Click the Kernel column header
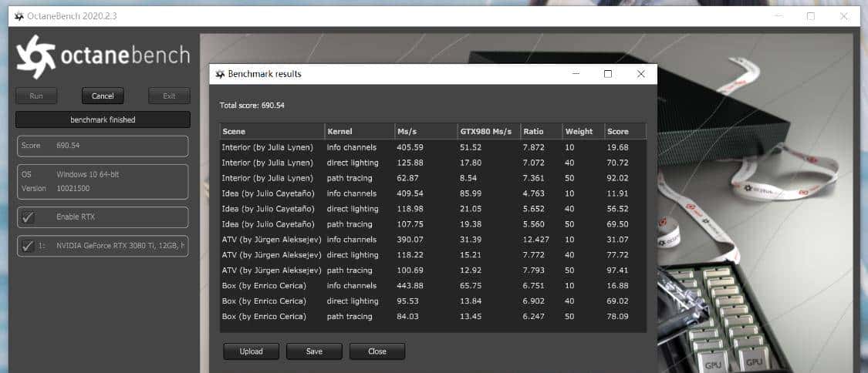Screen dimensions: 868x373 [x=358, y=132]
